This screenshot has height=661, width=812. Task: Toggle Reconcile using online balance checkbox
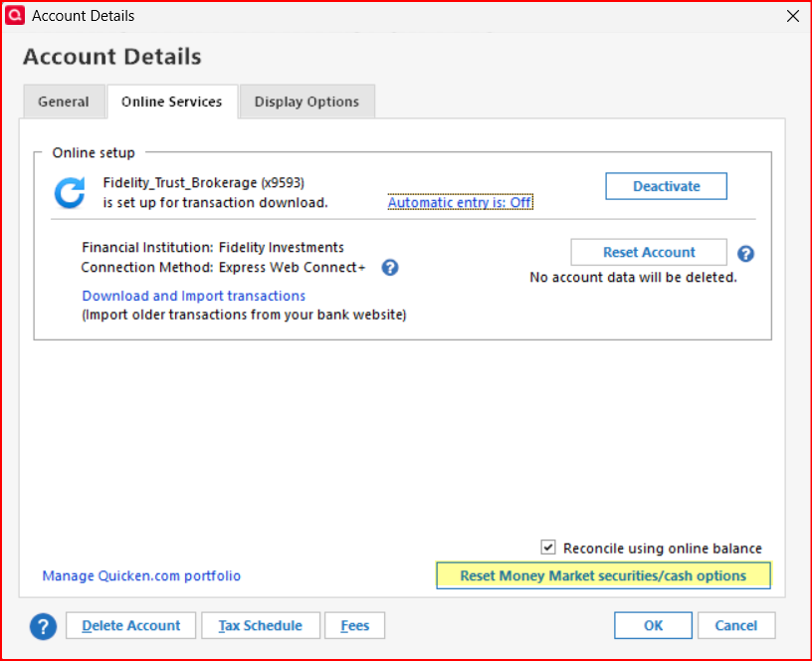point(548,548)
